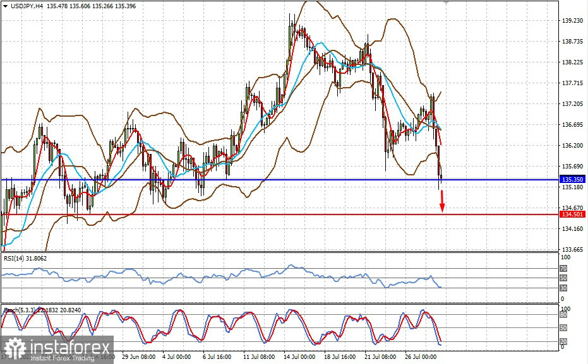Select the blue horizontal line at 135.350
588x364 pixels.
pyautogui.click(x=279, y=180)
